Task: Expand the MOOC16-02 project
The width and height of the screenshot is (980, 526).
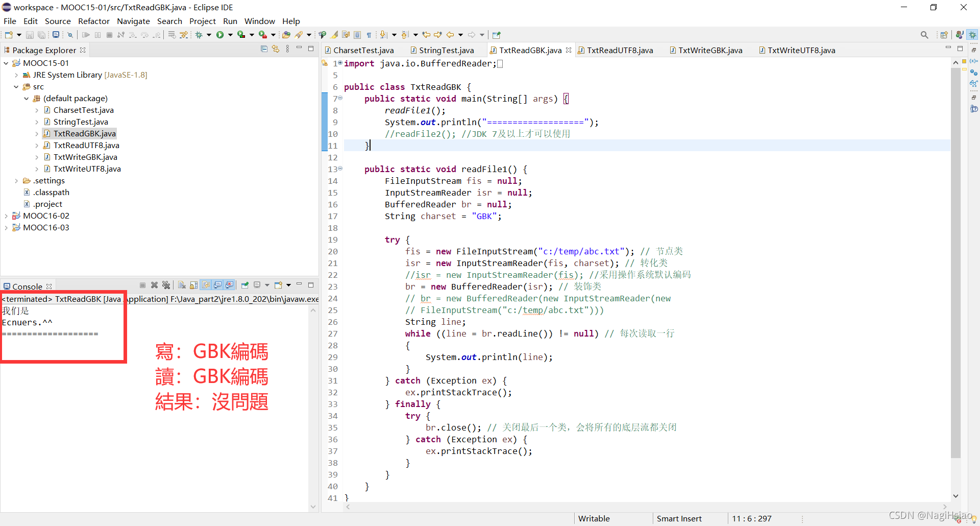Action: [x=6, y=216]
